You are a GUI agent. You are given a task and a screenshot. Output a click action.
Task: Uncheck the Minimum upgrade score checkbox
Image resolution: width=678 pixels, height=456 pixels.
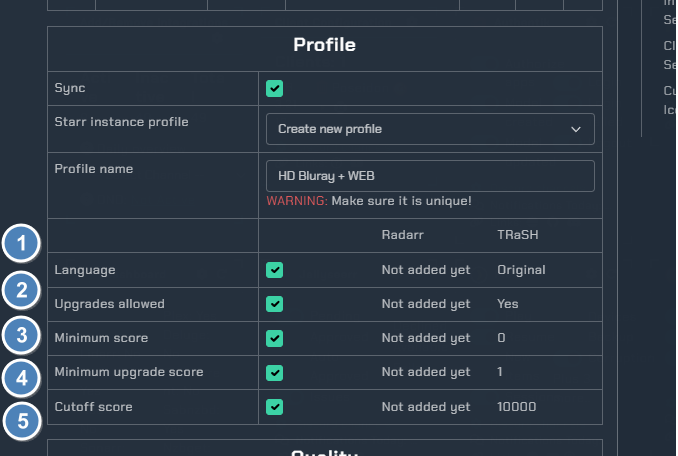tap(275, 372)
